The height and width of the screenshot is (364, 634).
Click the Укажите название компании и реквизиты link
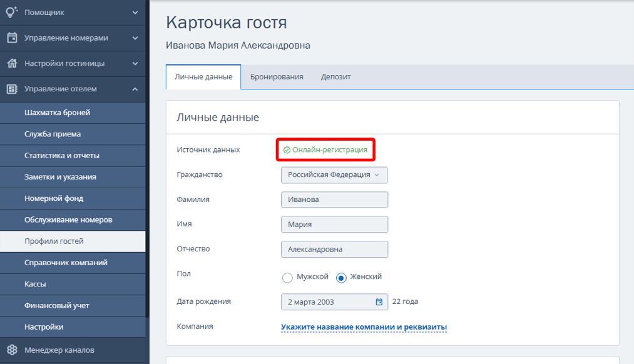364,327
